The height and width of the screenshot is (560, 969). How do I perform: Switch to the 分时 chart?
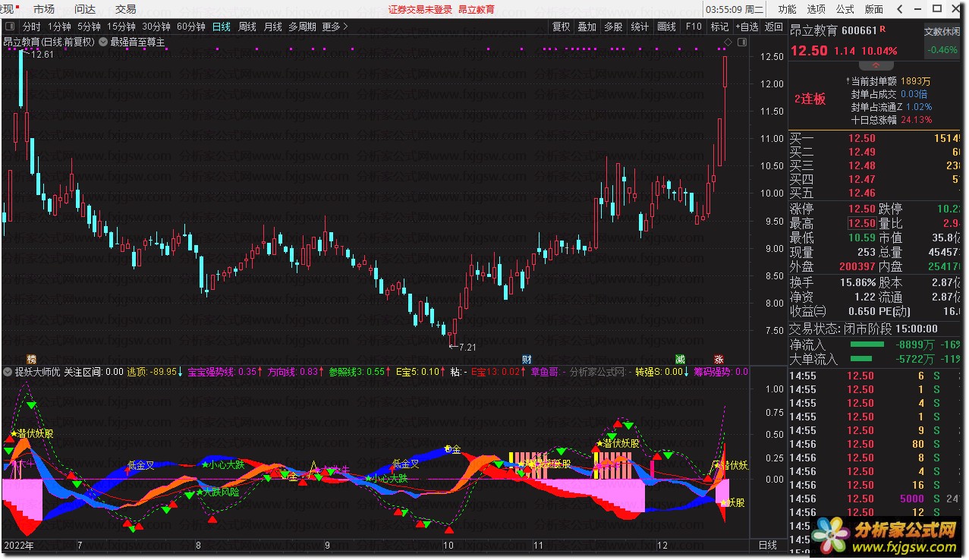[x=32, y=27]
